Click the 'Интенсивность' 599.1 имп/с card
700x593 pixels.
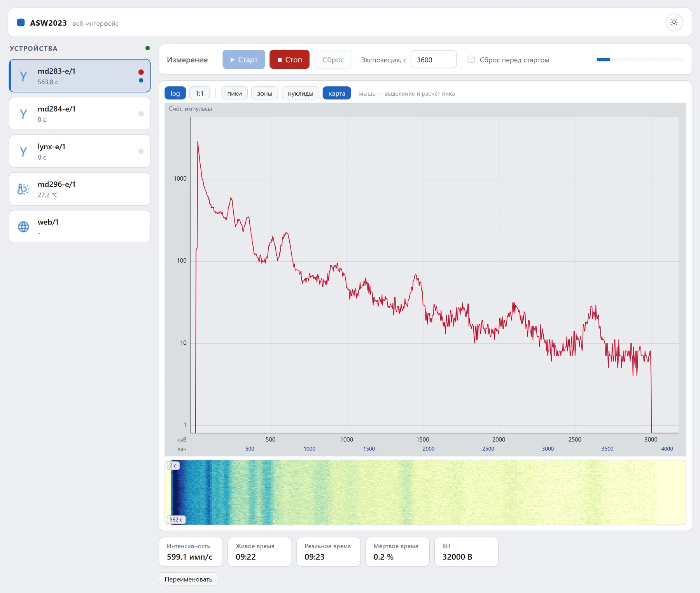191,552
